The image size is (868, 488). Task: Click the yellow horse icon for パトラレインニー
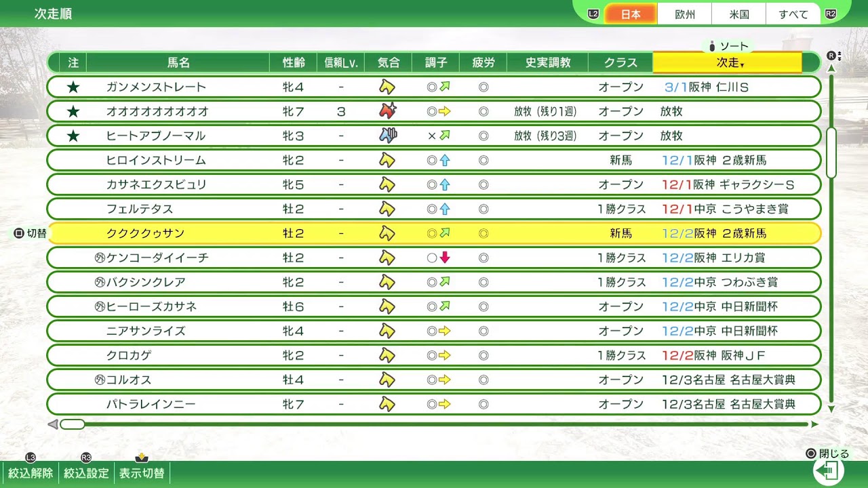387,404
